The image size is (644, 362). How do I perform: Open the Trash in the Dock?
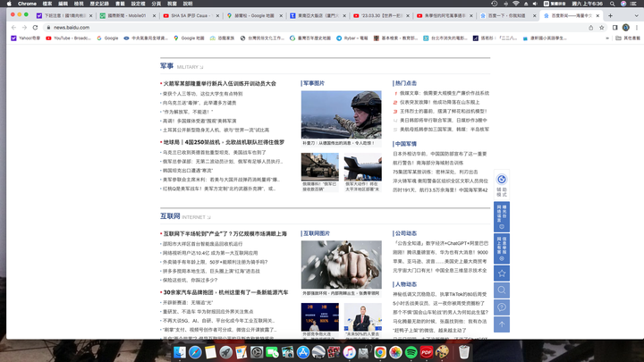click(x=463, y=352)
